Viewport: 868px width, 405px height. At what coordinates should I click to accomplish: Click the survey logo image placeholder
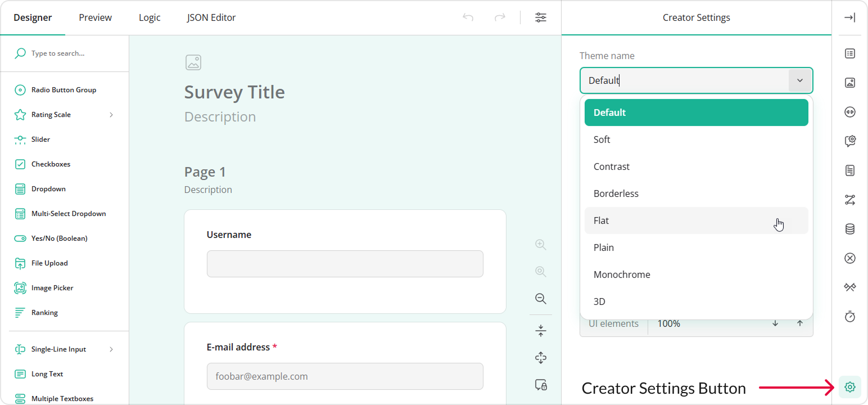[193, 62]
